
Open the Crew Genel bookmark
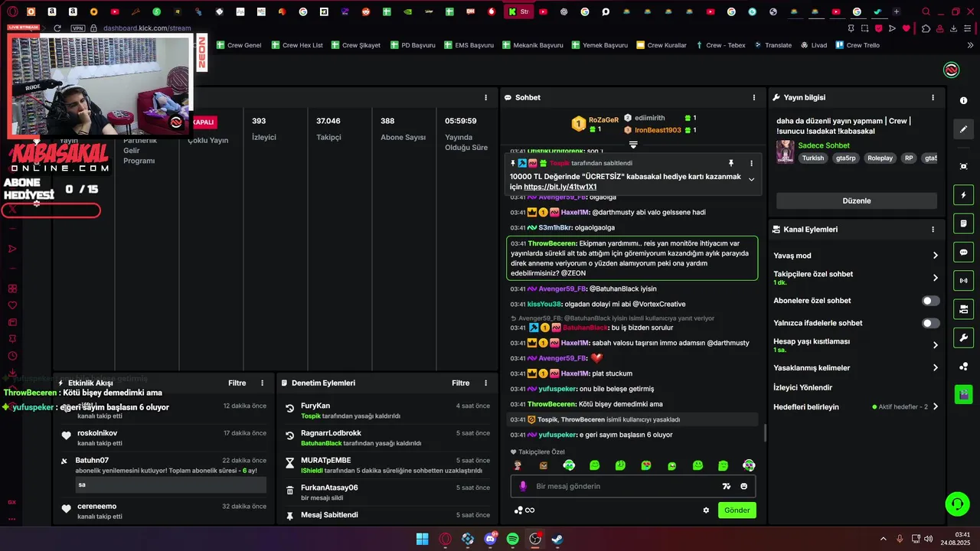tap(239, 45)
